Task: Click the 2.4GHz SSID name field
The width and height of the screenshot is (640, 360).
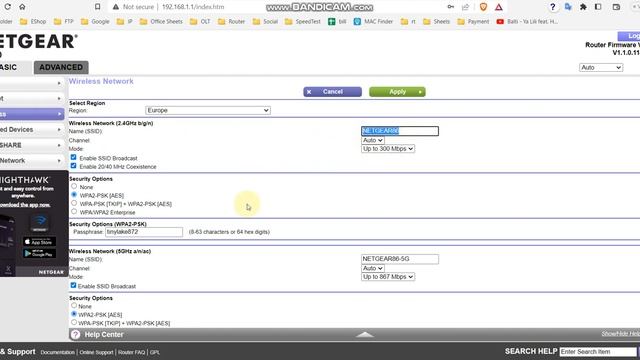Action: click(x=400, y=131)
